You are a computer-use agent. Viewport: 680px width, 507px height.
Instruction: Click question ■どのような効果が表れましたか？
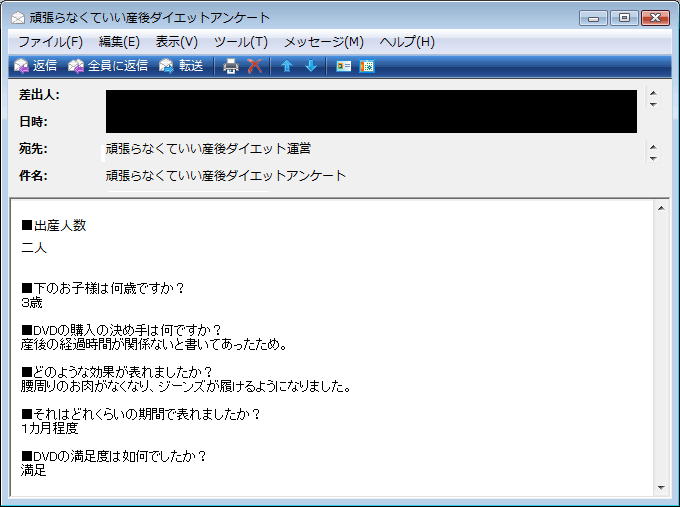(x=117, y=372)
